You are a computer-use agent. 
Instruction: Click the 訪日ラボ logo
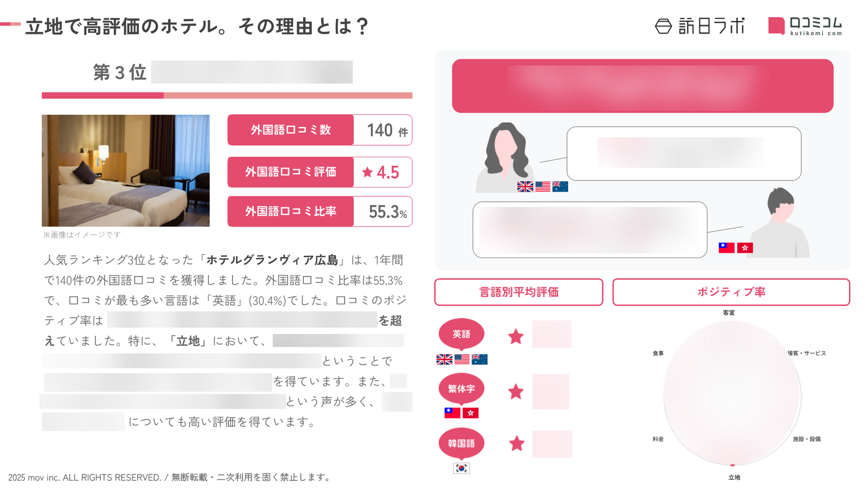pos(700,26)
